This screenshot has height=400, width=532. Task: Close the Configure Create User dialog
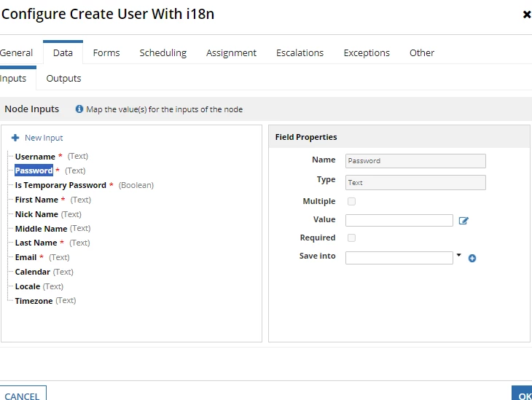coord(527,15)
